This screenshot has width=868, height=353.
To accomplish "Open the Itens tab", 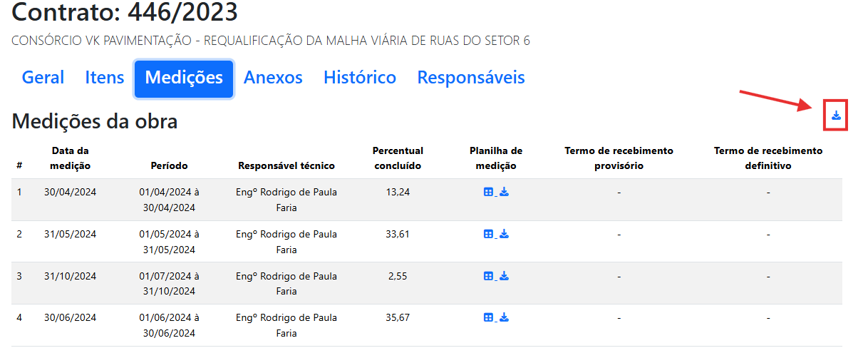I will pos(104,78).
